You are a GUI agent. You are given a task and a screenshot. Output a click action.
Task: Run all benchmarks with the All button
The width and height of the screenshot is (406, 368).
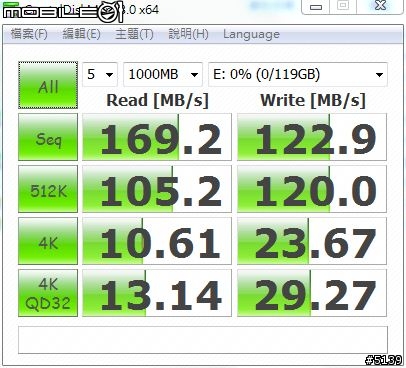[48, 85]
